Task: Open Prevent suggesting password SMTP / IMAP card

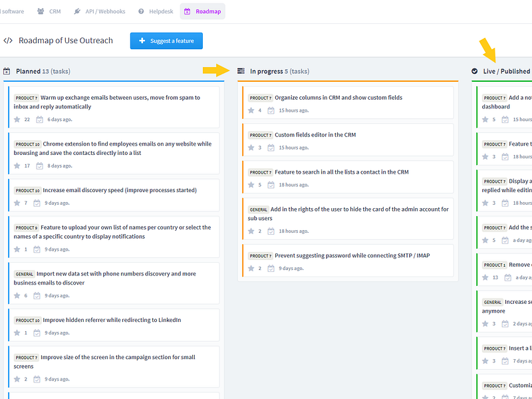Action: click(348, 261)
